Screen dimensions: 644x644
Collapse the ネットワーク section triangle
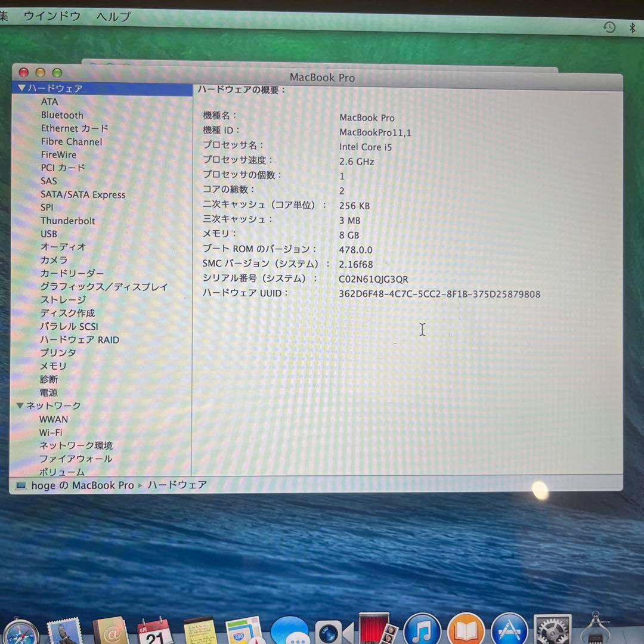pyautogui.click(x=20, y=405)
